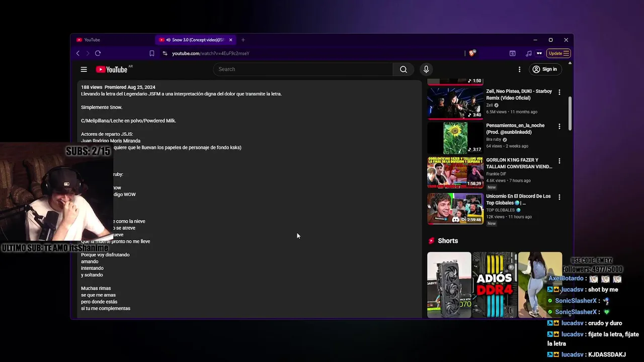Screen dimensions: 644x362
Task: Click the 'Actores de reparto JSJS:' line
Action: pyautogui.click(x=107, y=134)
